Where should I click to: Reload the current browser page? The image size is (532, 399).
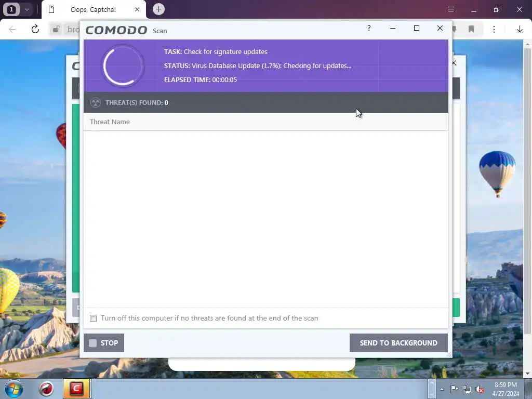[x=35, y=29]
